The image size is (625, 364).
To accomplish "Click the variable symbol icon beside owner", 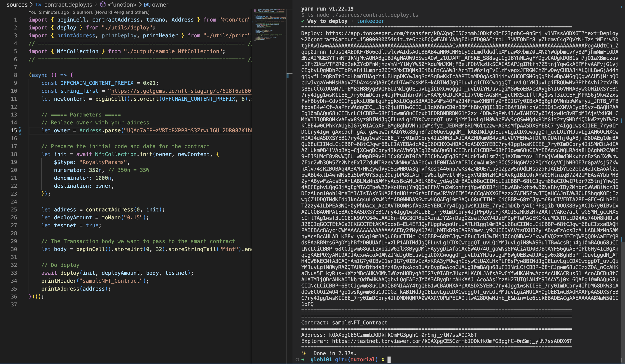I will 147,4.
